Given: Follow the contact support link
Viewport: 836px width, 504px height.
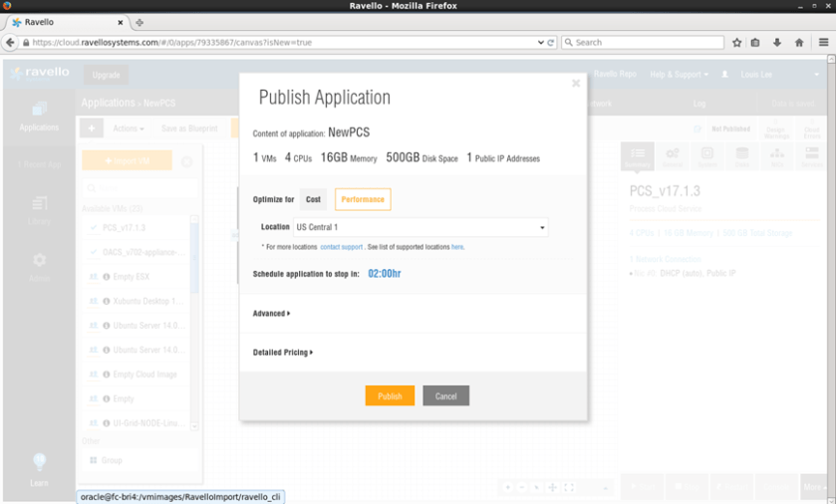Looking at the screenshot, I should [342, 247].
